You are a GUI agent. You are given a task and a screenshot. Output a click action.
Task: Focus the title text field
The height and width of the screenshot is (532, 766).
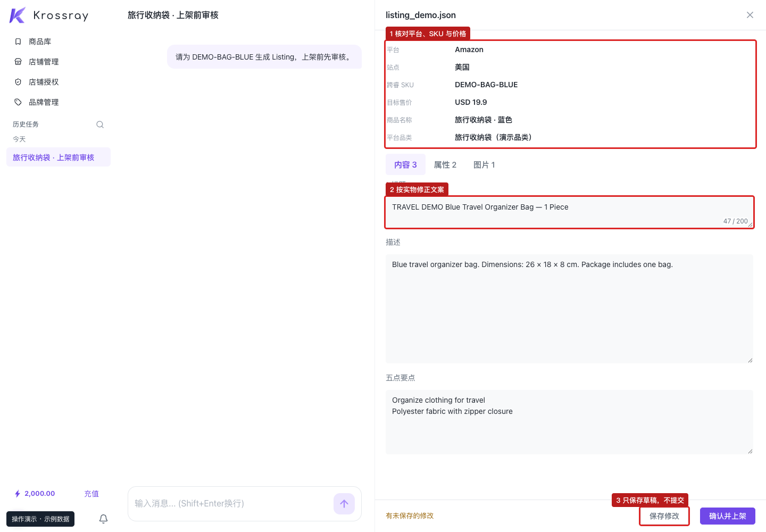click(x=569, y=212)
